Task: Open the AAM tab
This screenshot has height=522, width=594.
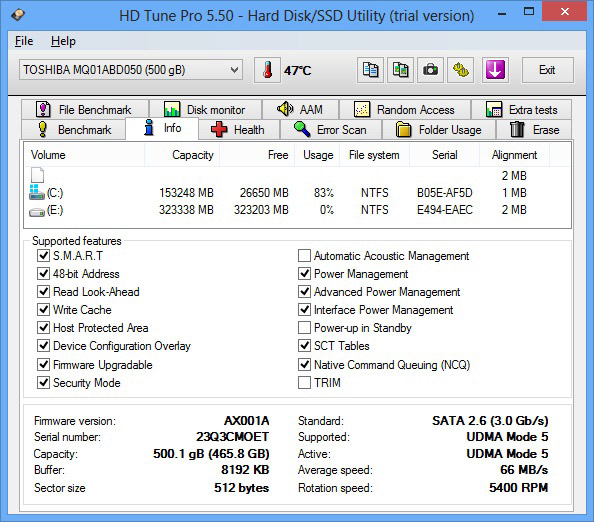Action: pyautogui.click(x=300, y=109)
